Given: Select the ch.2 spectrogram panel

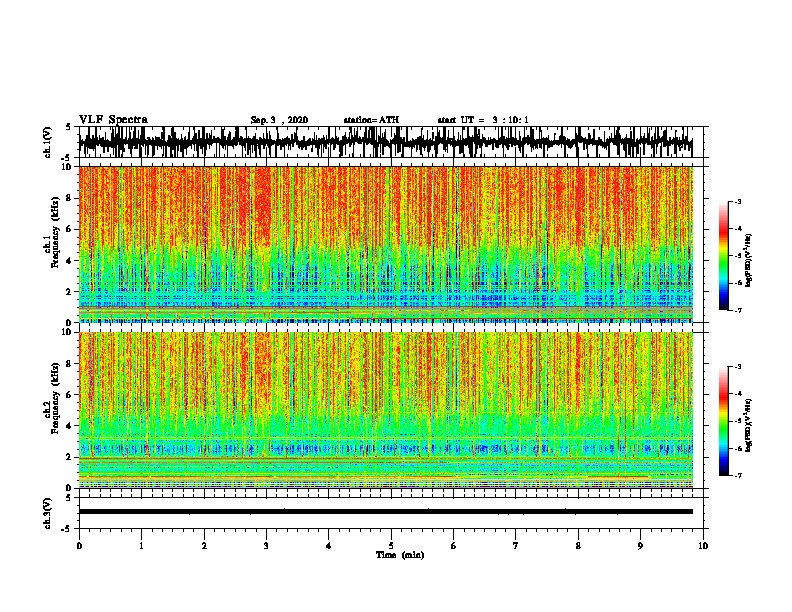Looking at the screenshot, I should point(385,410).
